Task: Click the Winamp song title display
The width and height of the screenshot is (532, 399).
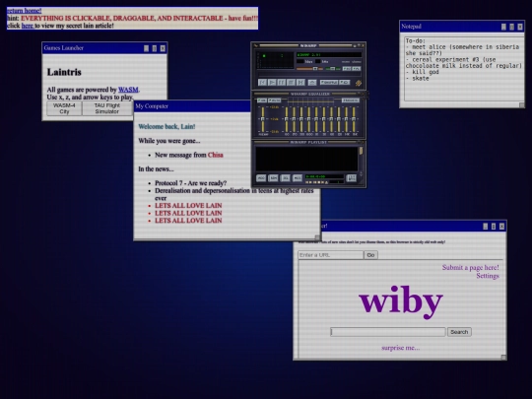Action: pyautogui.click(x=329, y=54)
